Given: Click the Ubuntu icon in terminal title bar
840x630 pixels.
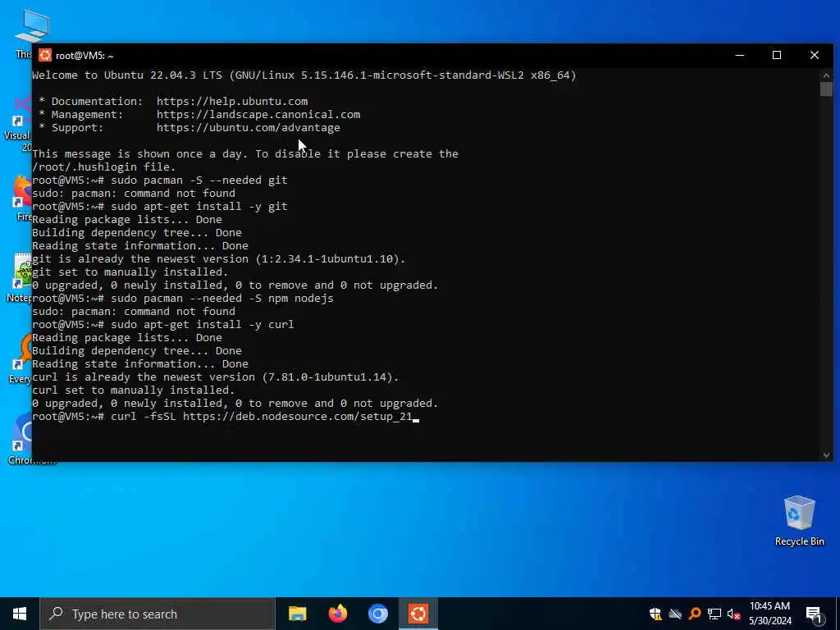Looking at the screenshot, I should pos(45,55).
